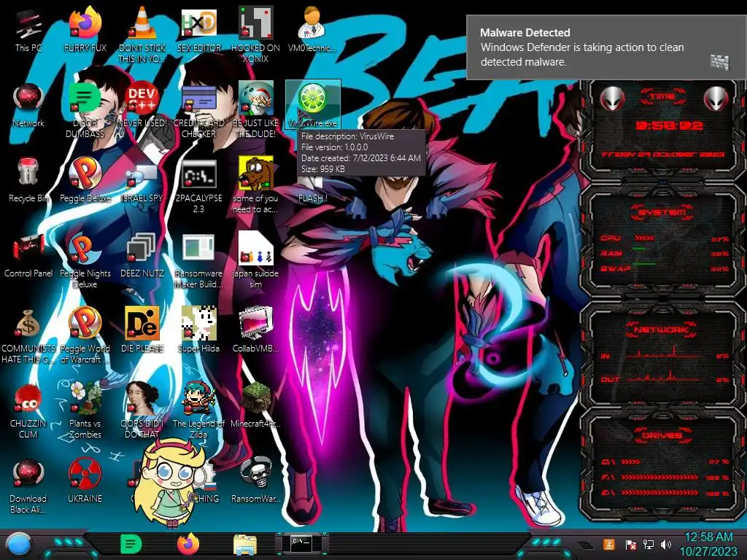Open the 2PACALYPSE 2.3 console icon

tap(199, 186)
